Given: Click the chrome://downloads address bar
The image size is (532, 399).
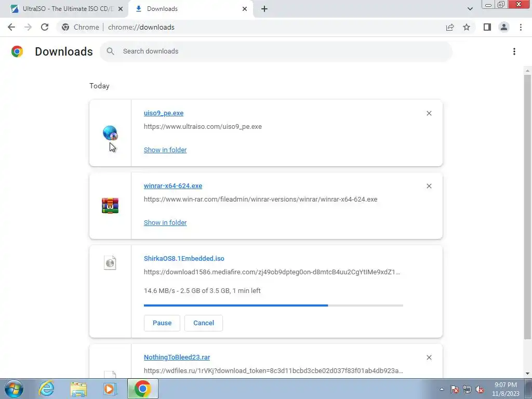Looking at the screenshot, I should [x=251, y=27].
